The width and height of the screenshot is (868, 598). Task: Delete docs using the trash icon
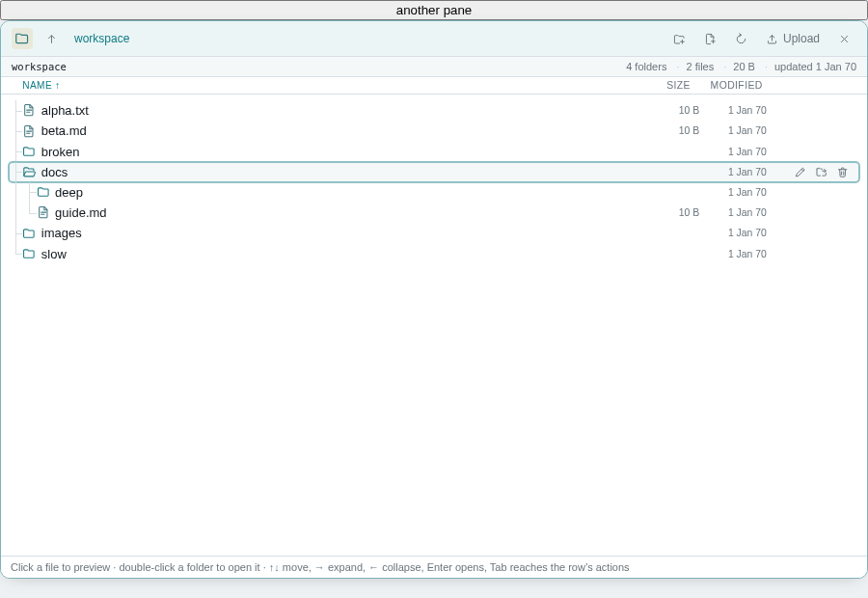tap(843, 173)
